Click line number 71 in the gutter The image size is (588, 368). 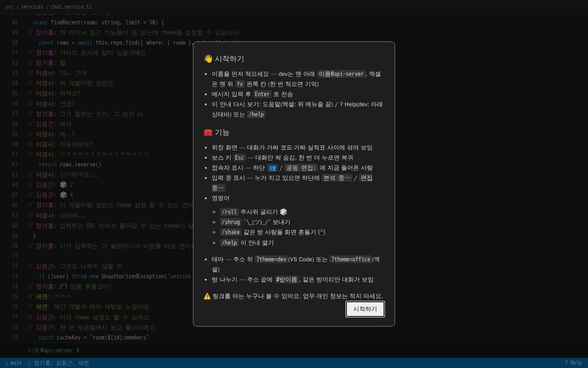click(x=15, y=256)
